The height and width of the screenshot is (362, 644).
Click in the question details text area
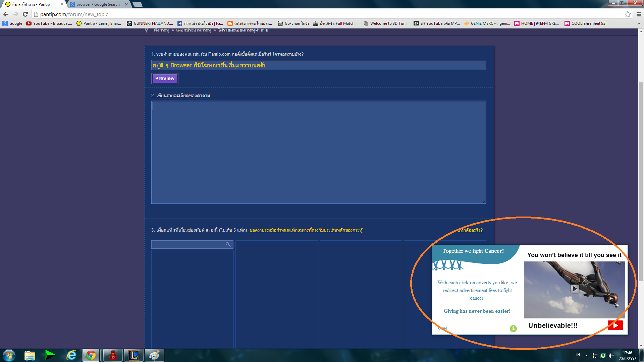pyautogui.click(x=318, y=152)
